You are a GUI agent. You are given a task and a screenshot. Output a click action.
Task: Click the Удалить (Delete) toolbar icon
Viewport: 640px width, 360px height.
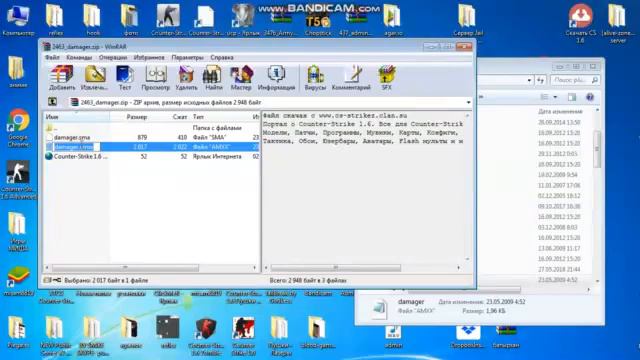pyautogui.click(x=186, y=78)
